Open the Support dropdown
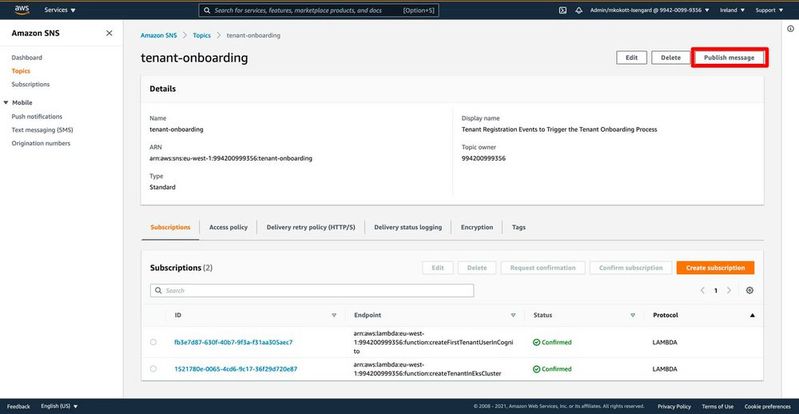The height and width of the screenshot is (414, 799). (x=769, y=10)
